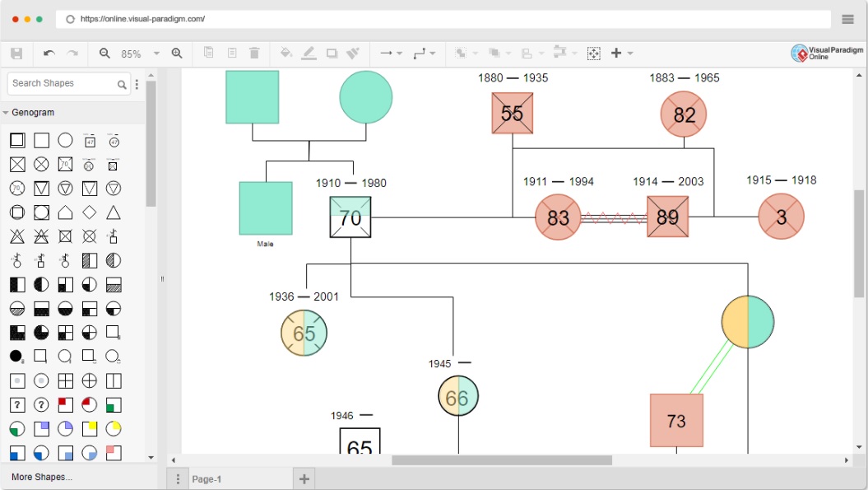
Task: Add a new page with plus button
Action: [304, 479]
